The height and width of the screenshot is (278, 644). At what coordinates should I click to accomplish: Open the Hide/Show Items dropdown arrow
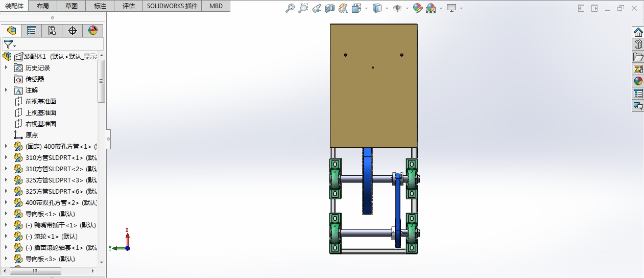[407, 9]
